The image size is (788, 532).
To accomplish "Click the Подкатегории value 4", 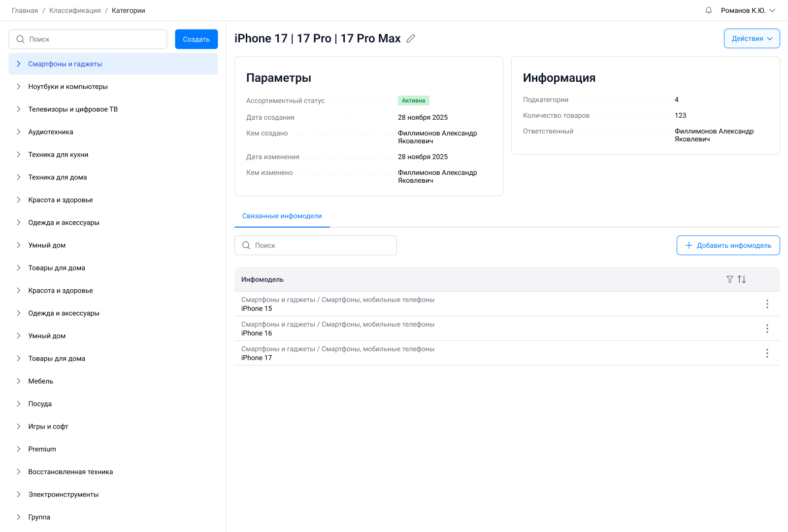I will [677, 100].
